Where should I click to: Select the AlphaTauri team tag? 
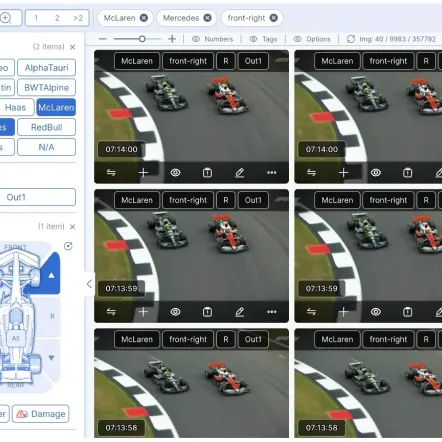pos(46,68)
